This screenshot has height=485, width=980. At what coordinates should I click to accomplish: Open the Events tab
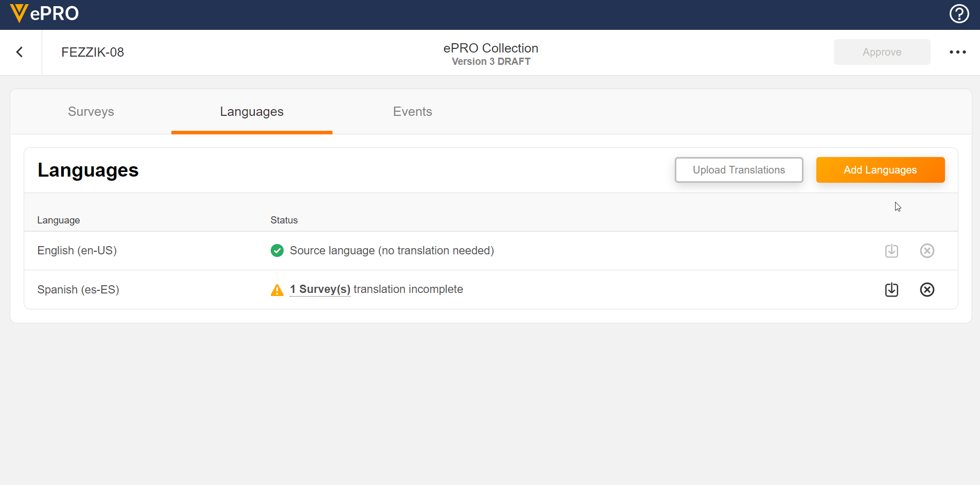412,112
